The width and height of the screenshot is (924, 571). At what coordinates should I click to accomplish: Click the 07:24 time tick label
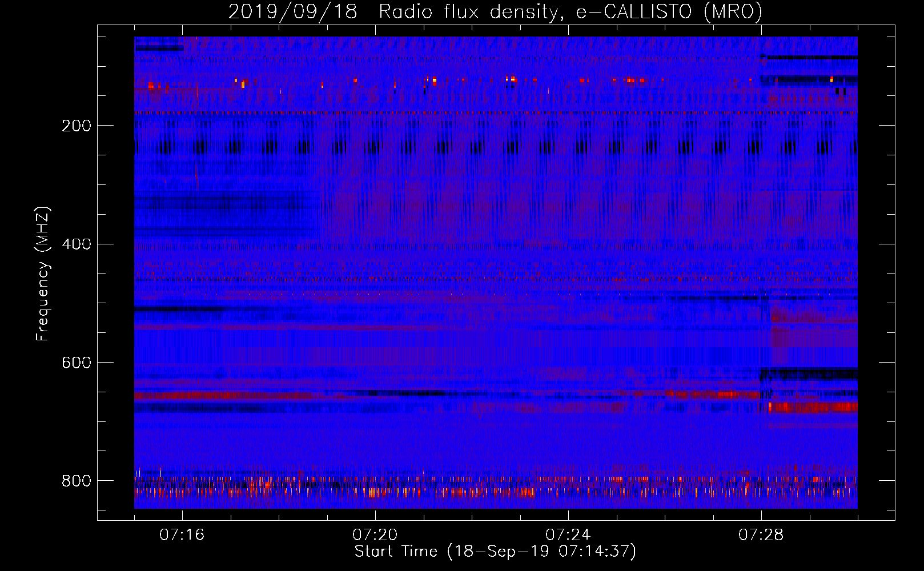tap(568, 534)
